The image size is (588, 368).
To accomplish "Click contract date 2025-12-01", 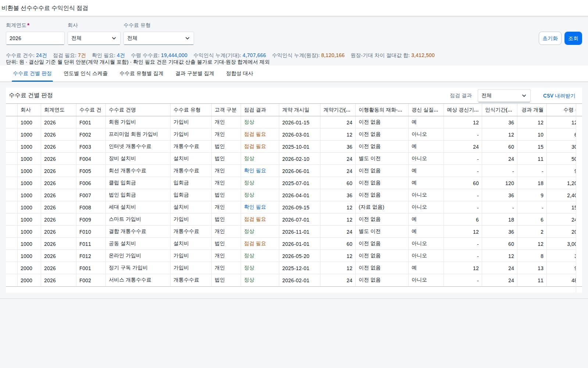I will [296, 268].
